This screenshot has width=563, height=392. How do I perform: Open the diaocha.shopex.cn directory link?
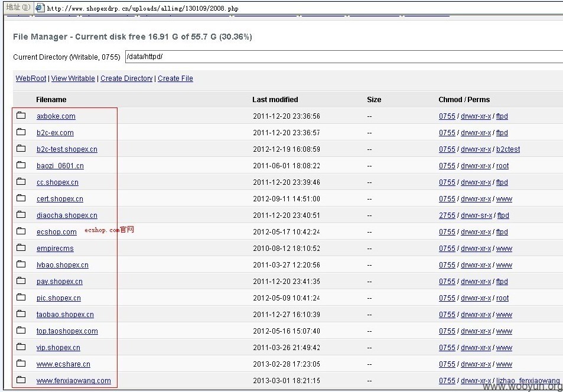point(67,215)
